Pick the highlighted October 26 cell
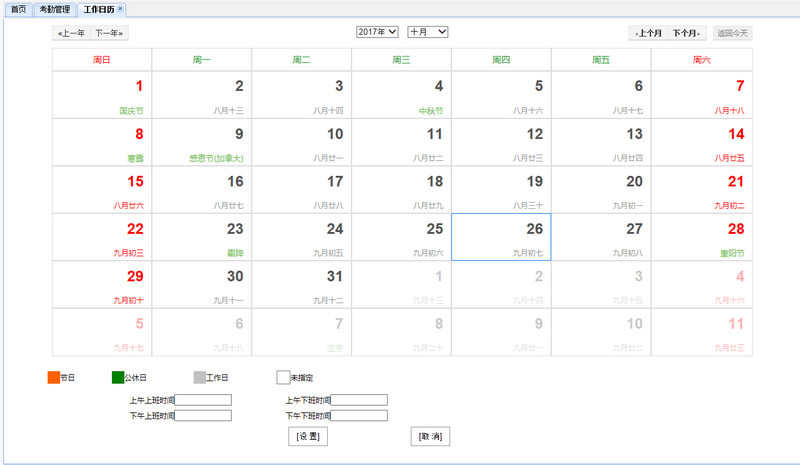800x465 pixels. [x=501, y=237]
